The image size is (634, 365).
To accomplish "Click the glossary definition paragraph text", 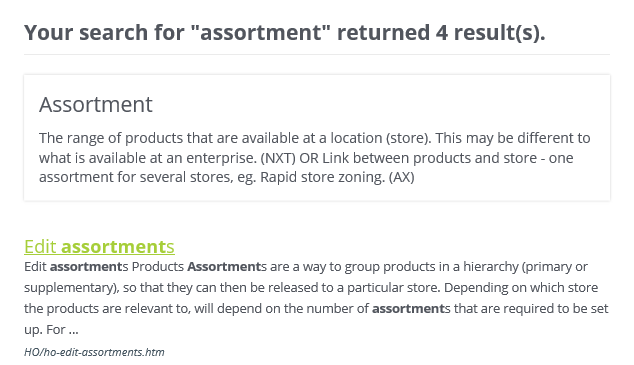I will [315, 158].
